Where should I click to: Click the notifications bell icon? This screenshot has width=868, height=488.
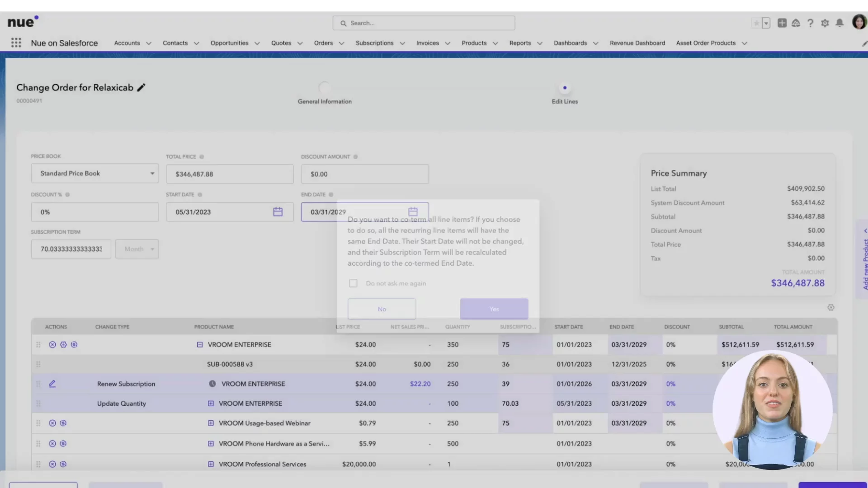(840, 23)
